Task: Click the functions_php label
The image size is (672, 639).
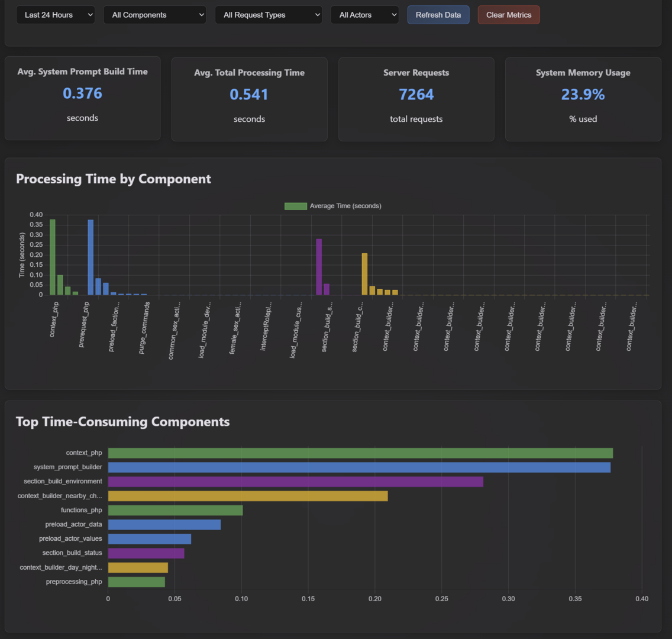Action: coord(82,510)
